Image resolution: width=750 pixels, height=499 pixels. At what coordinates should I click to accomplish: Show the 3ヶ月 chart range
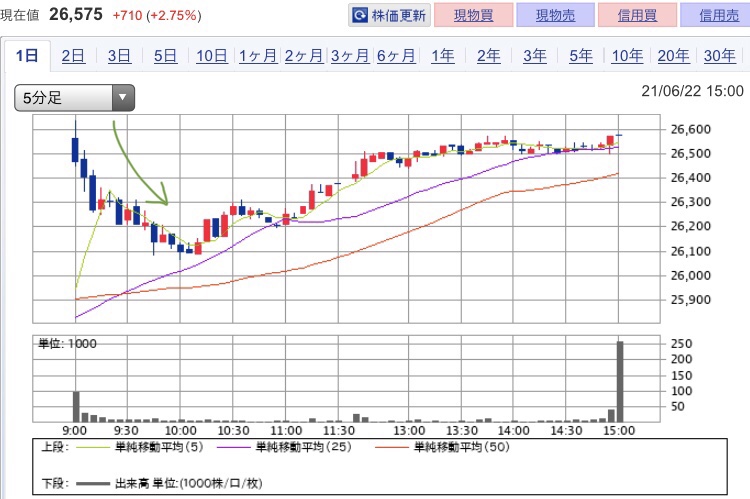tap(350, 56)
